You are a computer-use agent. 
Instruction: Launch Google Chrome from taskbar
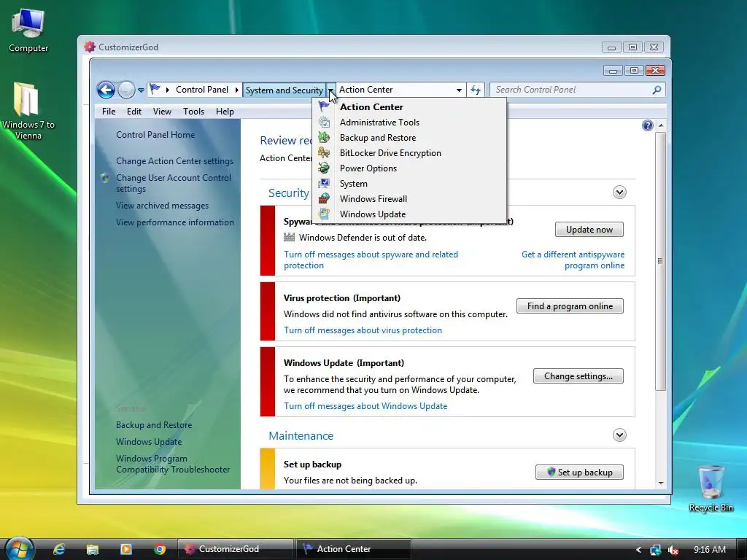tap(160, 549)
